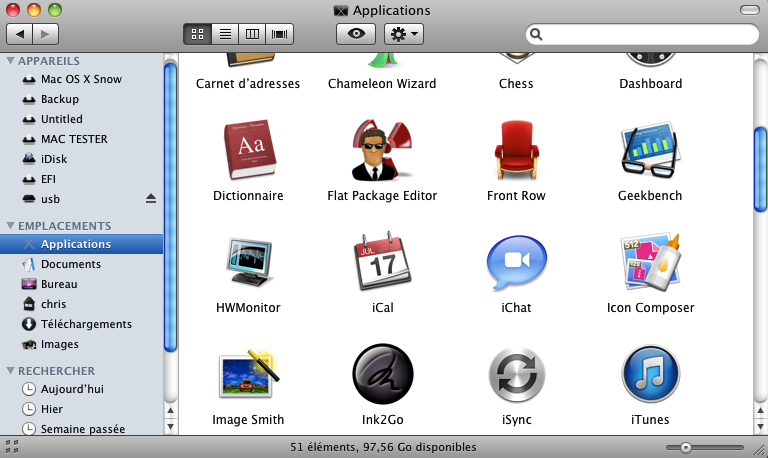Collapse the RECHERCHER sidebar section
This screenshot has height=458, width=768.
10,371
